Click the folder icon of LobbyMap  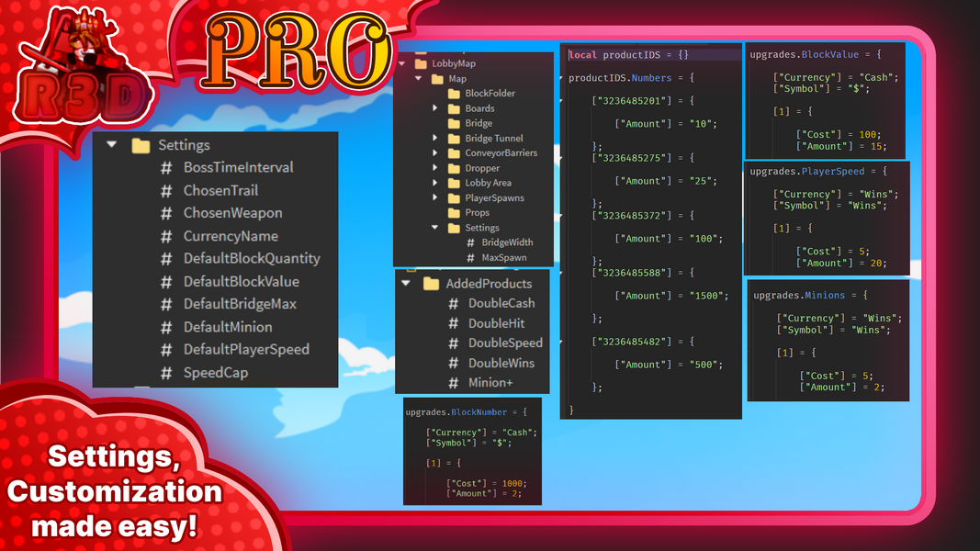[x=421, y=63]
